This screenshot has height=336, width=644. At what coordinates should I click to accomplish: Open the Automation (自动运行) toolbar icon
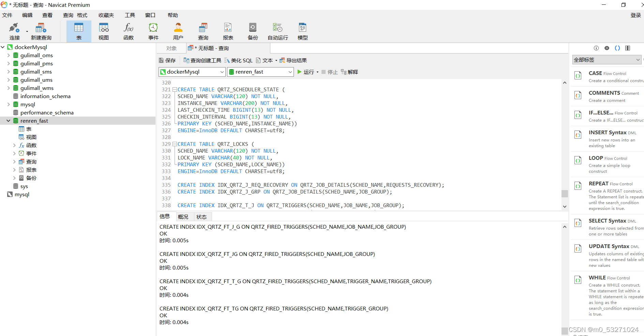tap(278, 31)
